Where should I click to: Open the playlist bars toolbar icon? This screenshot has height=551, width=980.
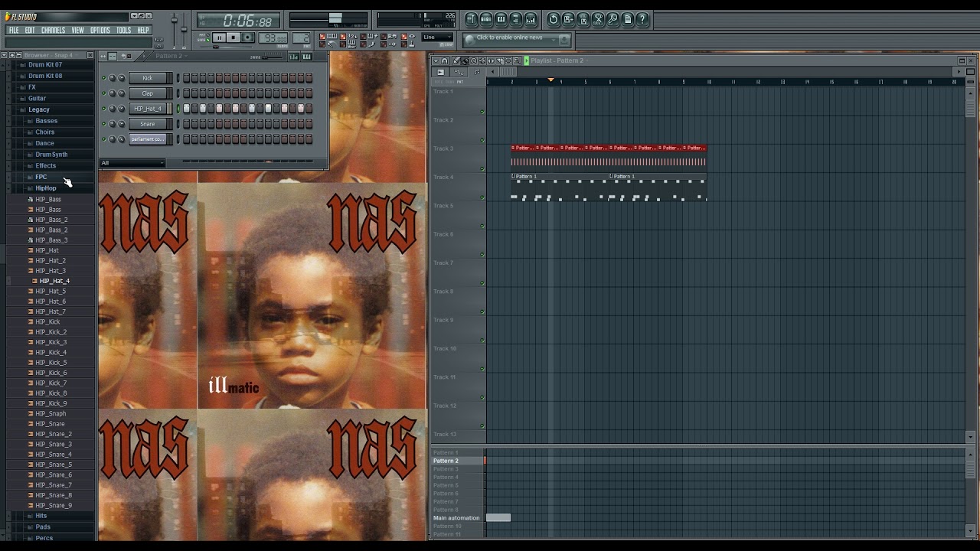(472, 19)
